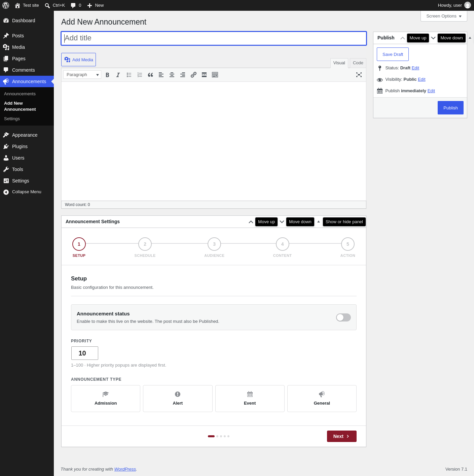Screen dimensions: 474x476
Task: Insert a numbered list
Action: [x=140, y=75]
